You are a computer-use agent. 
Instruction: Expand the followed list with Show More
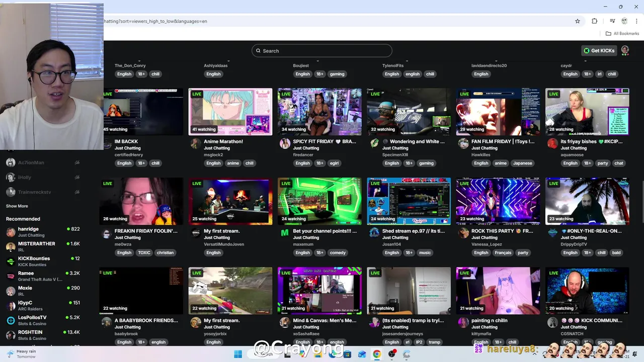(17, 206)
